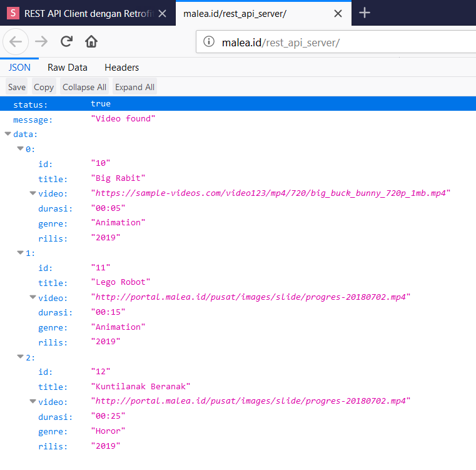The image size is (476, 470).
Task: Click the genre value in item 0
Action: tap(118, 223)
